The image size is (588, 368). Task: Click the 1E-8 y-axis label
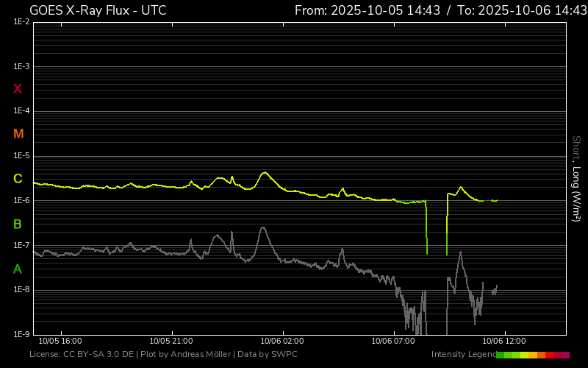pos(21,289)
